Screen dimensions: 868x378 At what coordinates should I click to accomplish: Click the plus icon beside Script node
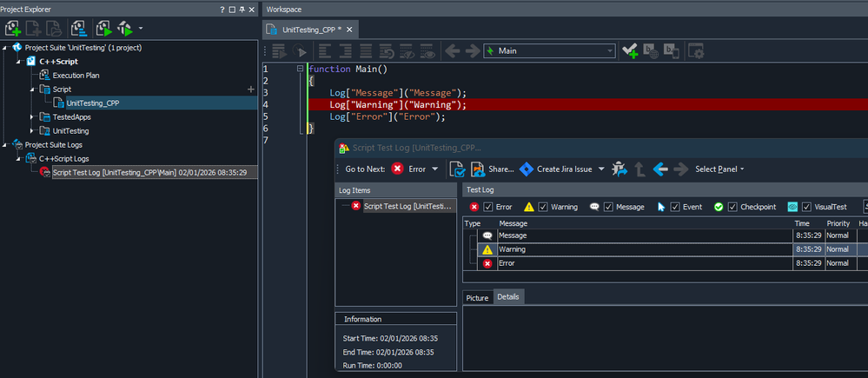251,90
